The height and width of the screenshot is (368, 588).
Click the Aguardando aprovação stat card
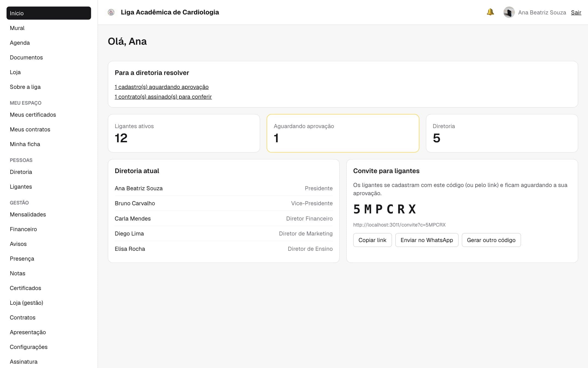(343, 133)
